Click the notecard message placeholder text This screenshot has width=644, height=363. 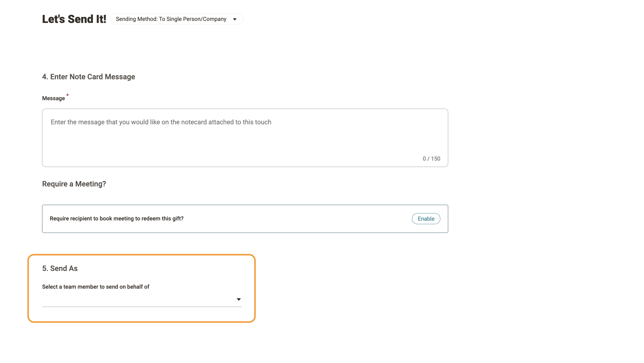coord(161,122)
